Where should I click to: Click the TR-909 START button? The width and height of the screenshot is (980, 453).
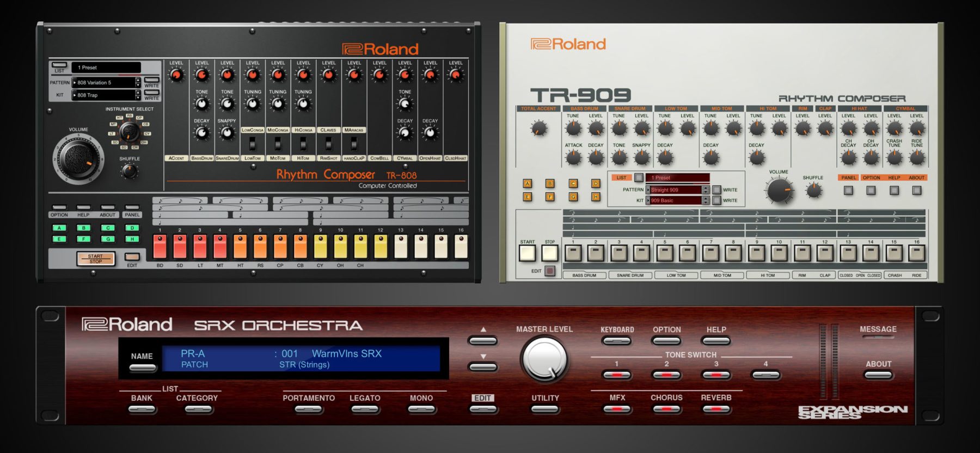click(x=527, y=253)
